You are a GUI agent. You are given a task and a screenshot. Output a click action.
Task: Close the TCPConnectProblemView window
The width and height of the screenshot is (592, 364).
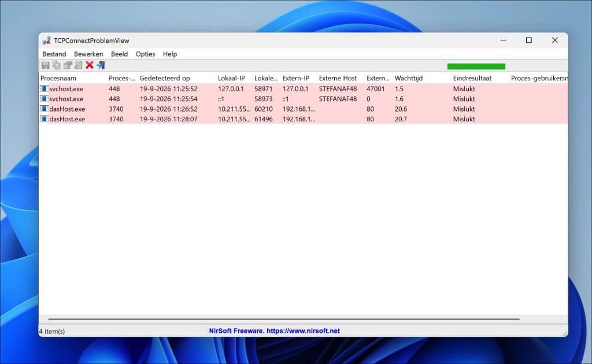click(554, 40)
